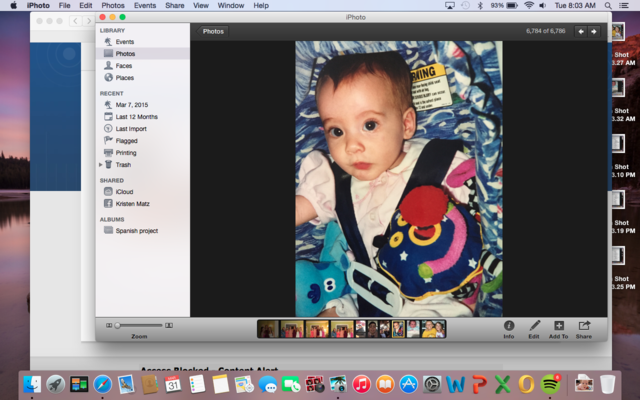Open Spotlight search in menu bar

pos(608,6)
